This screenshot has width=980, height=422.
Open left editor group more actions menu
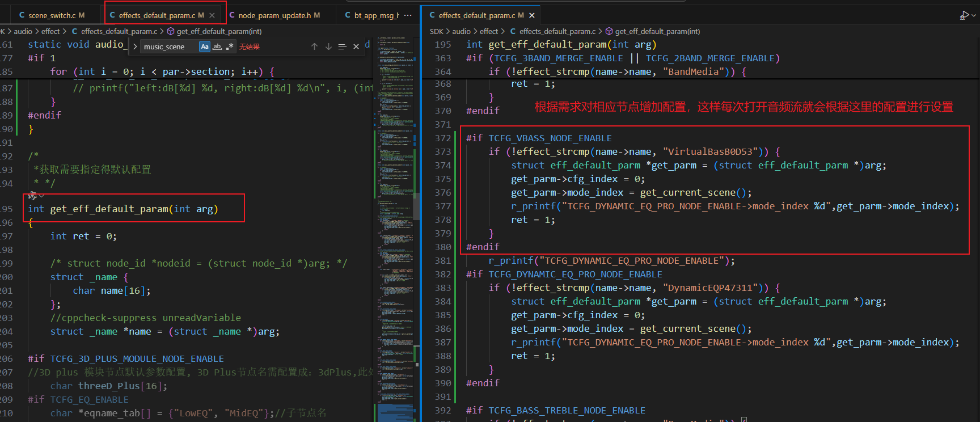(408, 15)
